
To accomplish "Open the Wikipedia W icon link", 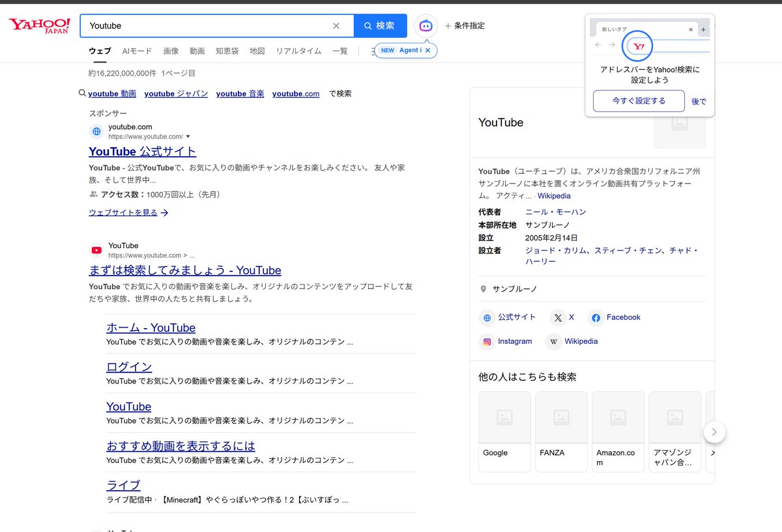I will pos(553,342).
